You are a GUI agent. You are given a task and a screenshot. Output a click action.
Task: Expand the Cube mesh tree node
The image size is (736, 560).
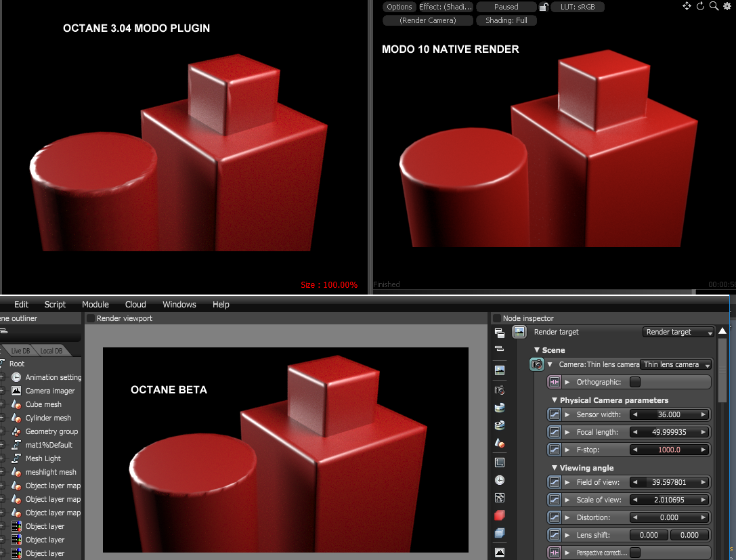point(2,404)
